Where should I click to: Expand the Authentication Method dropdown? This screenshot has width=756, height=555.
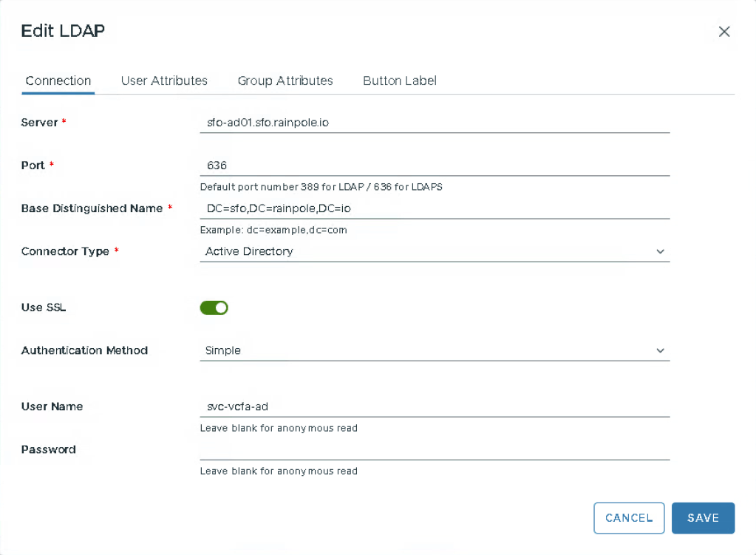point(435,350)
